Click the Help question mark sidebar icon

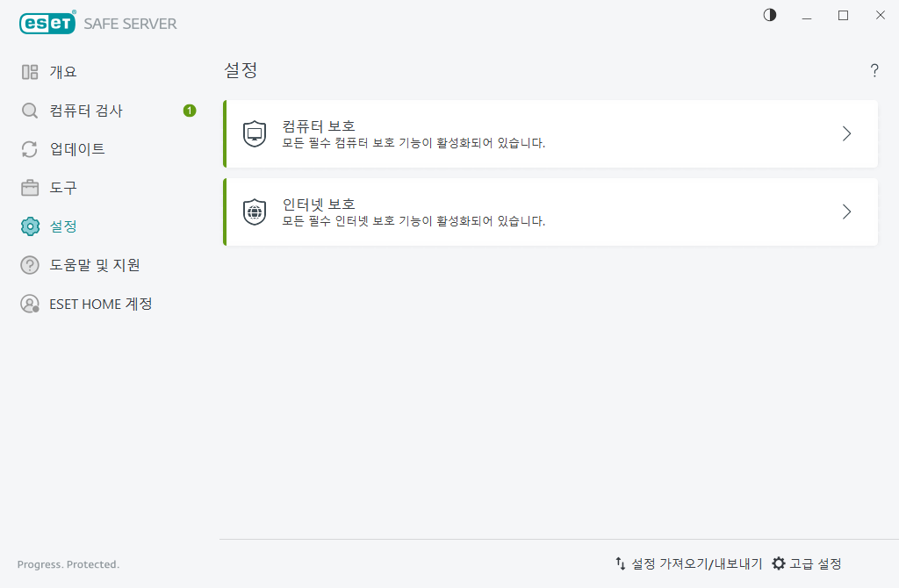pos(29,264)
